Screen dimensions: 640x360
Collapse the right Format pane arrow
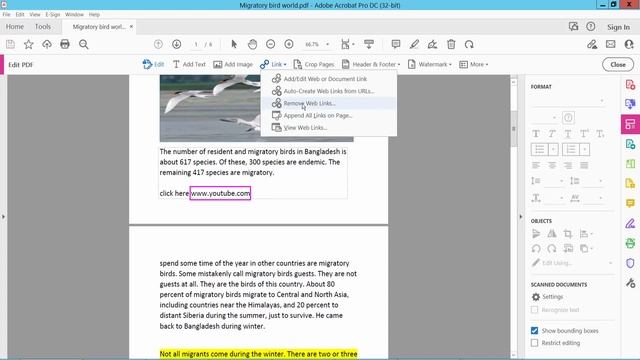[520, 217]
